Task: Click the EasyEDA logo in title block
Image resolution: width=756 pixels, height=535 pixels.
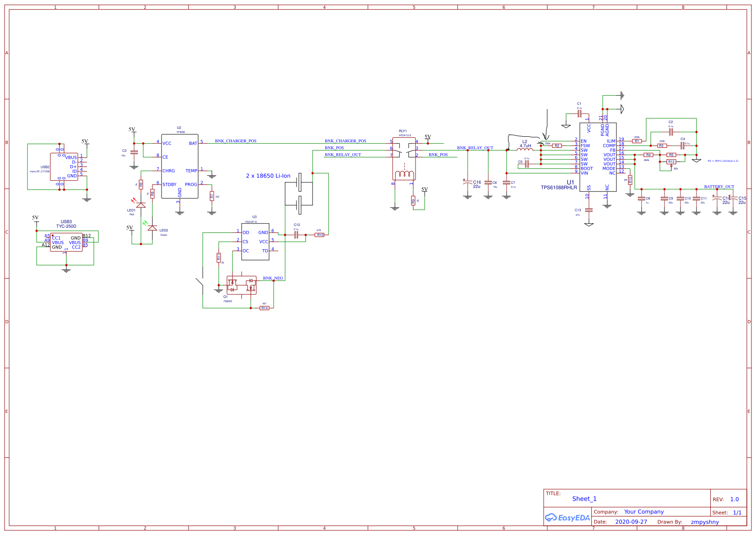Action: pos(567,518)
